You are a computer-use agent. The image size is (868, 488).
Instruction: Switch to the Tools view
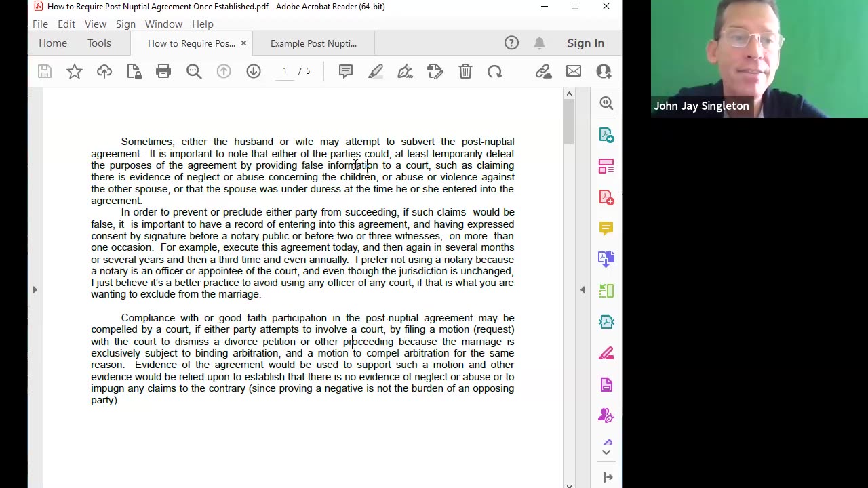pyautogui.click(x=99, y=43)
